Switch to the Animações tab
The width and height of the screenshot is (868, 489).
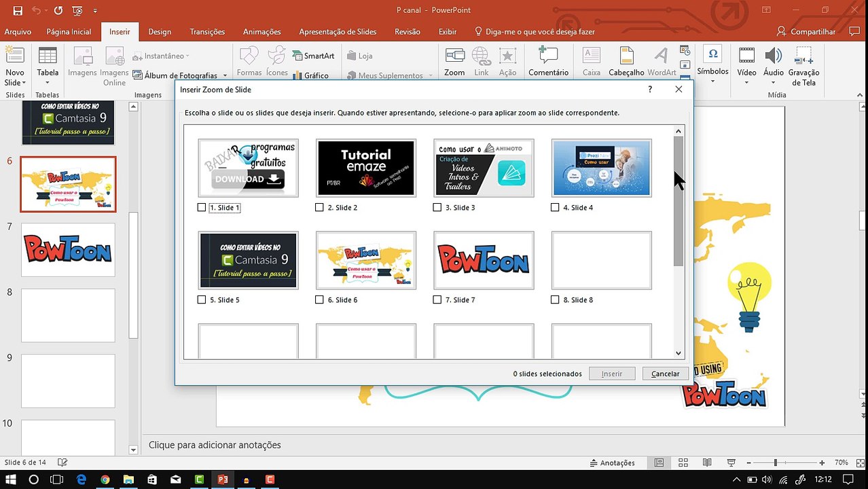click(x=262, y=32)
